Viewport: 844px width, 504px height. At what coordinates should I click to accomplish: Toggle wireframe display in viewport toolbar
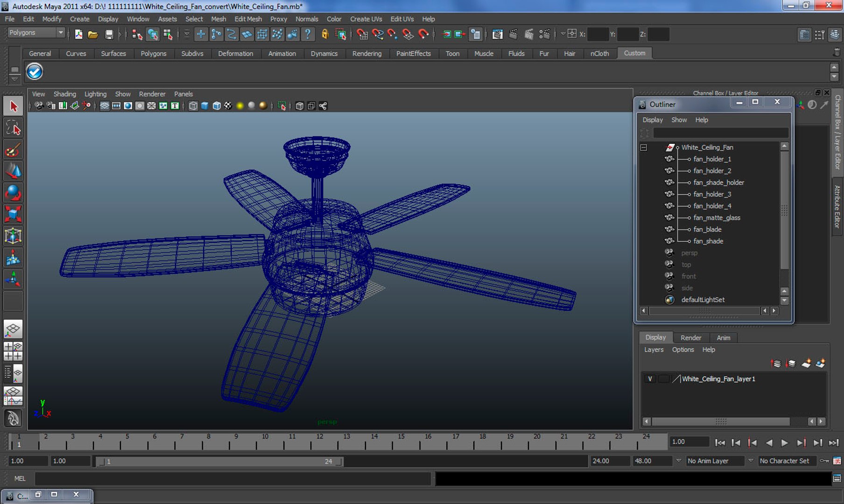[193, 106]
